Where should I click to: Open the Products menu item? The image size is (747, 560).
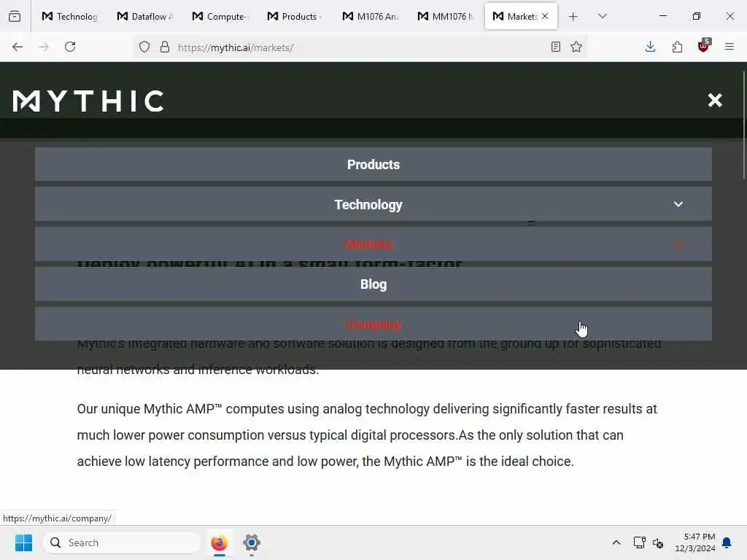373,164
